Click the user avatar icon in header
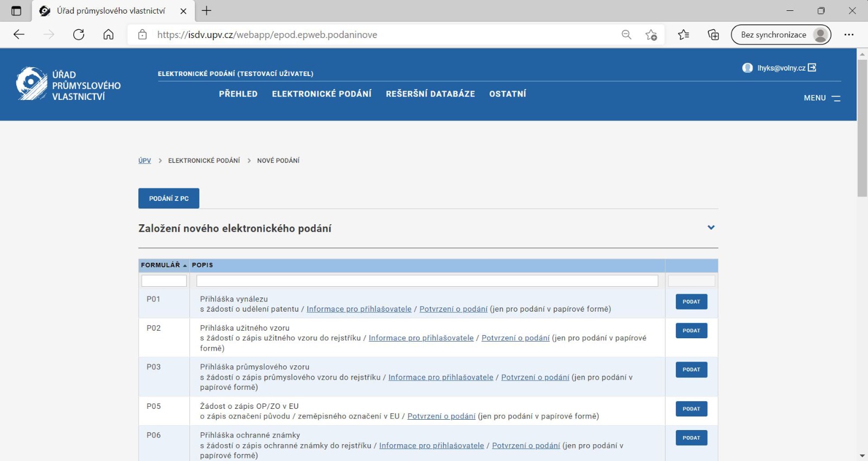This screenshot has height=461, width=868. pyautogui.click(x=748, y=68)
